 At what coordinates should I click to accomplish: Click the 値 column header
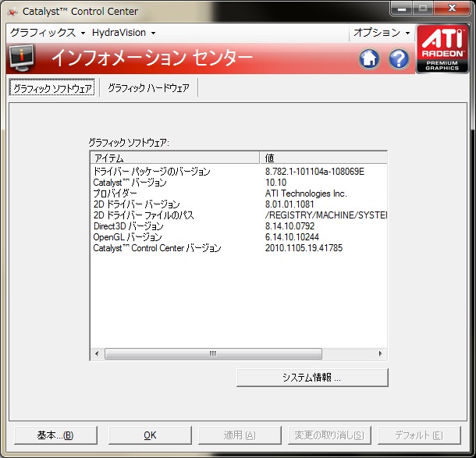tap(324, 158)
